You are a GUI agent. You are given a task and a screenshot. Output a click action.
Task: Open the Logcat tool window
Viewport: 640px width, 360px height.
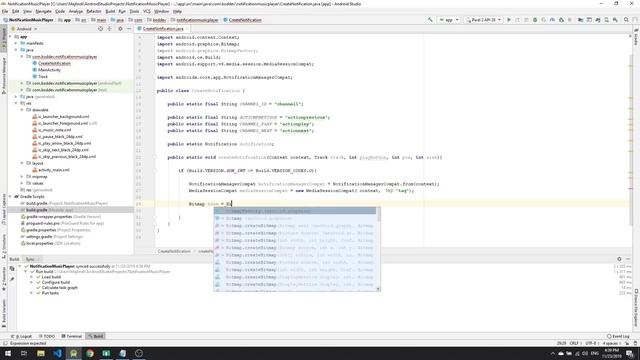pos(22,336)
